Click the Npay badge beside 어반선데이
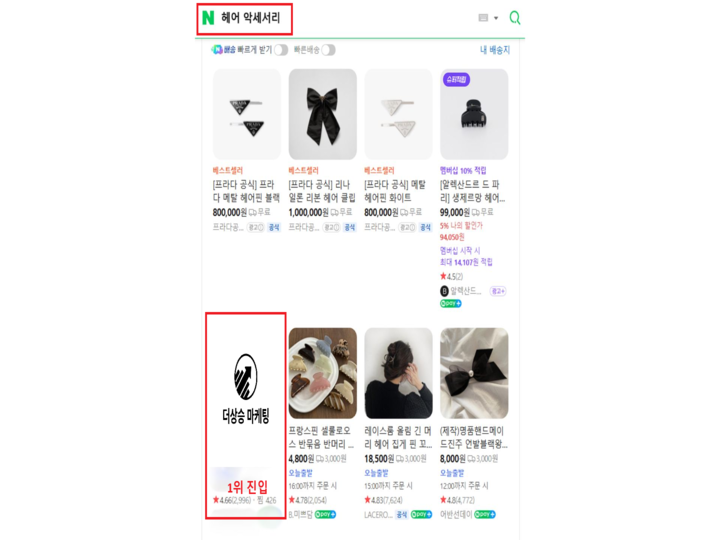This screenshot has height=540, width=720. tap(485, 514)
